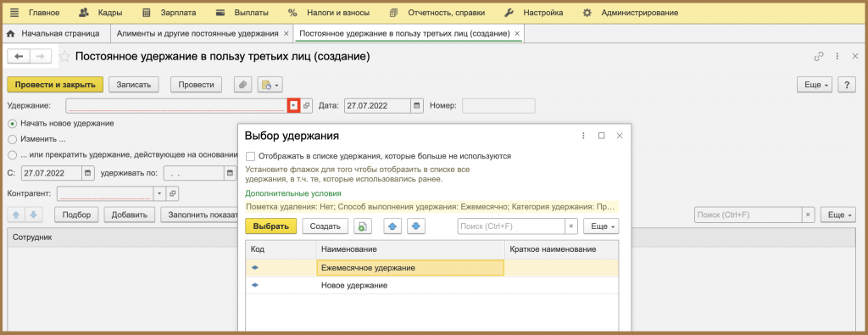868x335 pixels.
Task: Click the Подбор button
Action: point(76,215)
